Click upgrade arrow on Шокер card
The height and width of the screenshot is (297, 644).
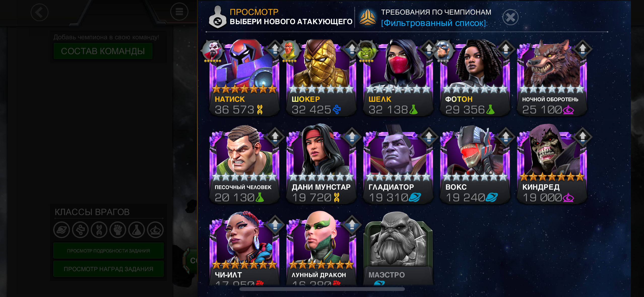pyautogui.click(x=352, y=49)
